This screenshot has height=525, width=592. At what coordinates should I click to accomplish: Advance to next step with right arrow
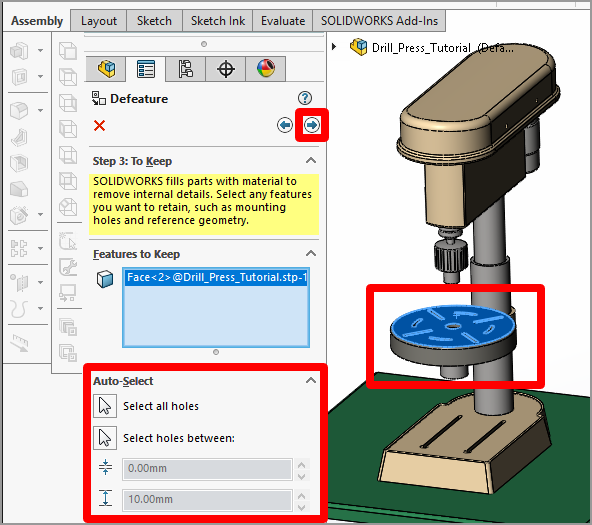(311, 125)
